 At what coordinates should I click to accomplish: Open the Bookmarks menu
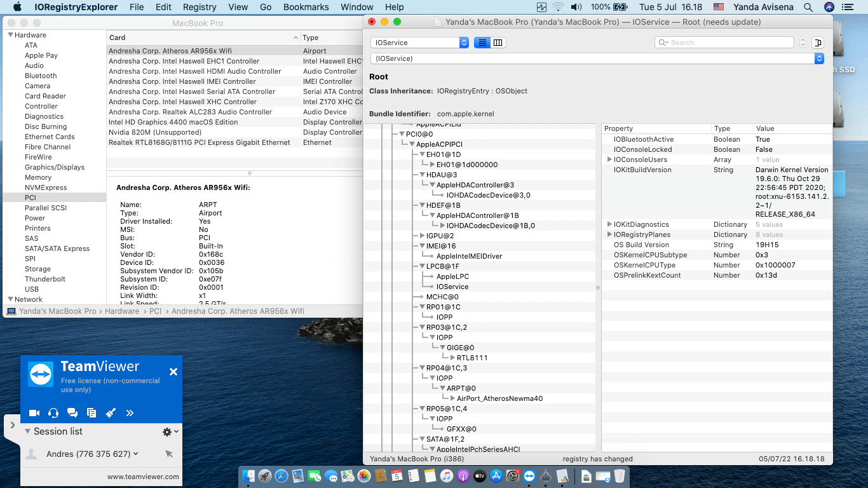306,7
